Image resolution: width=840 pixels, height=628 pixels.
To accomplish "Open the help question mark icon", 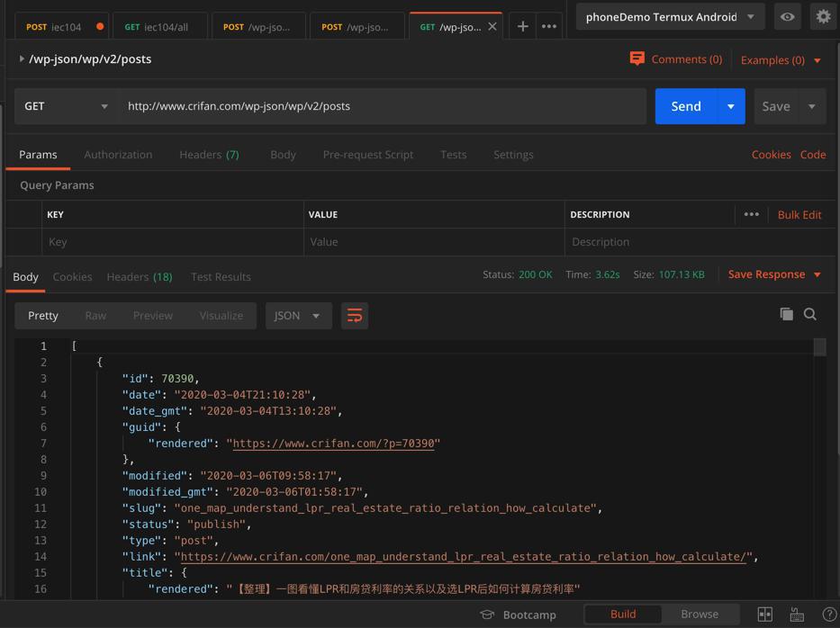I will 829,615.
